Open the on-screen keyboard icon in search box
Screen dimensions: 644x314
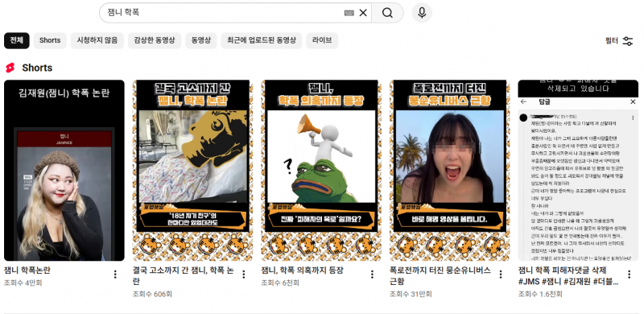click(x=349, y=13)
